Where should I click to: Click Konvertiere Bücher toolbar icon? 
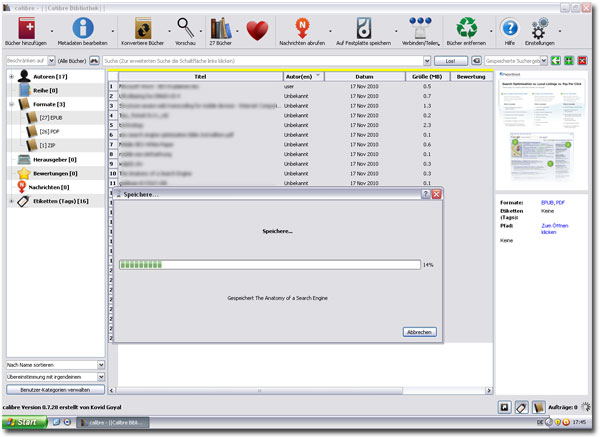point(143,27)
